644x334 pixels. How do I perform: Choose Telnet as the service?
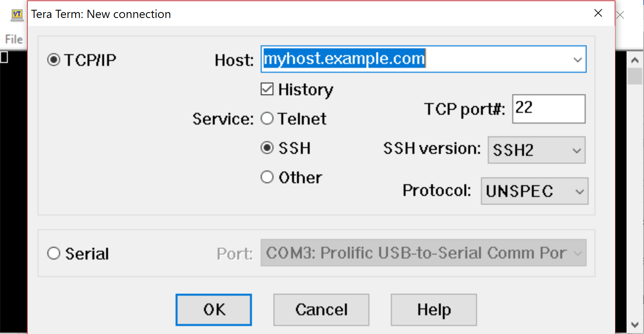pos(267,119)
